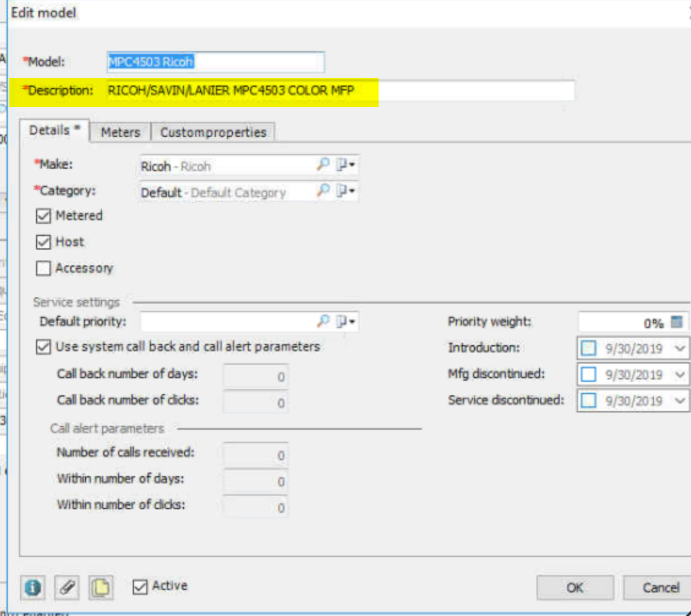Click the paperclip attachments icon

coord(67,587)
